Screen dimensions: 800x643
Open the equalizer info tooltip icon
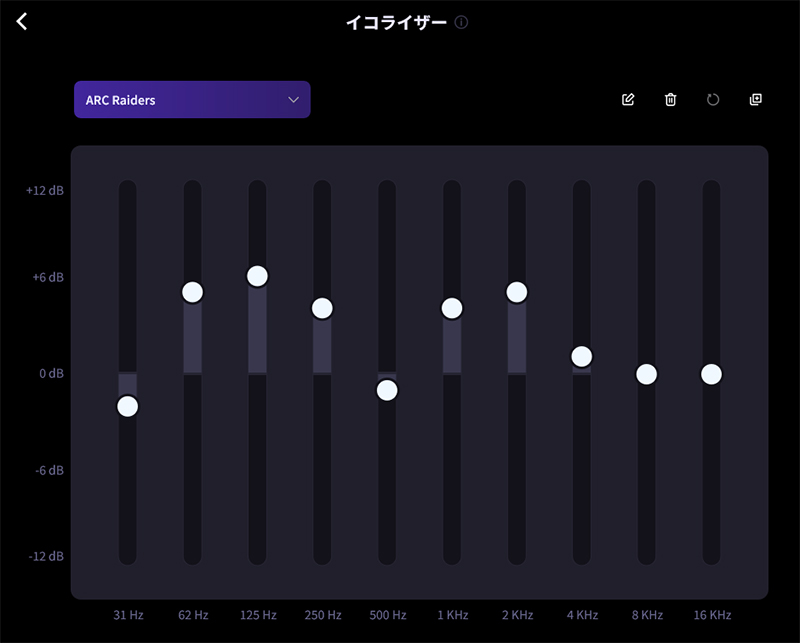[x=461, y=22]
